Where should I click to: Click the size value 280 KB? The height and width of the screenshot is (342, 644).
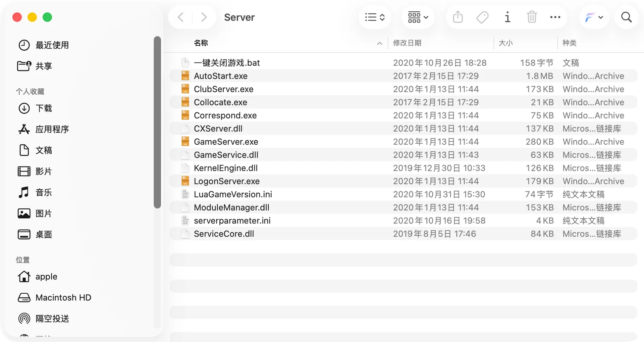point(539,142)
